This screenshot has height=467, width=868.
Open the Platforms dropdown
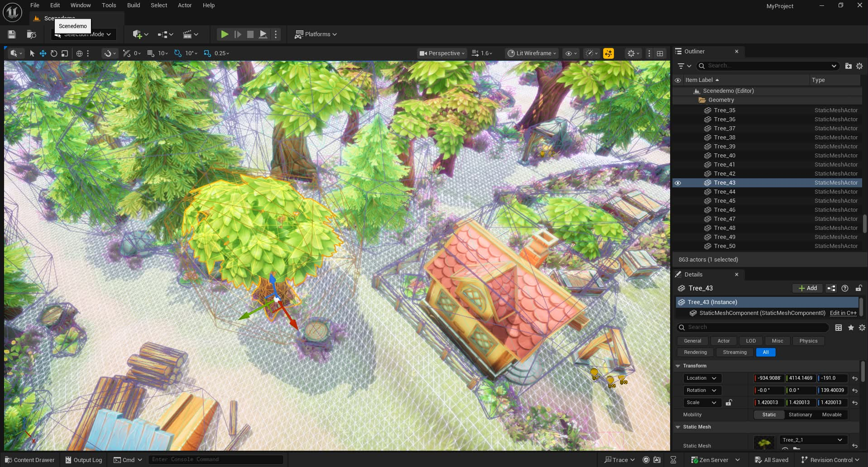pos(316,34)
